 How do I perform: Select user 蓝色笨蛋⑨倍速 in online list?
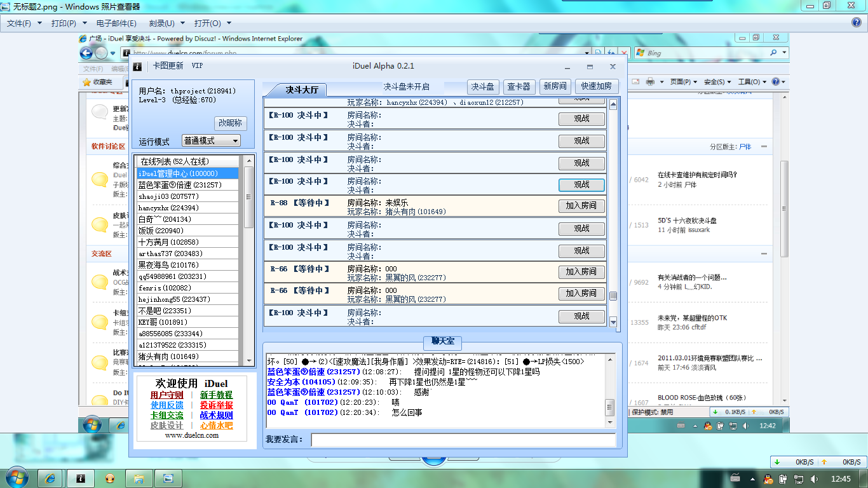pyautogui.click(x=187, y=185)
